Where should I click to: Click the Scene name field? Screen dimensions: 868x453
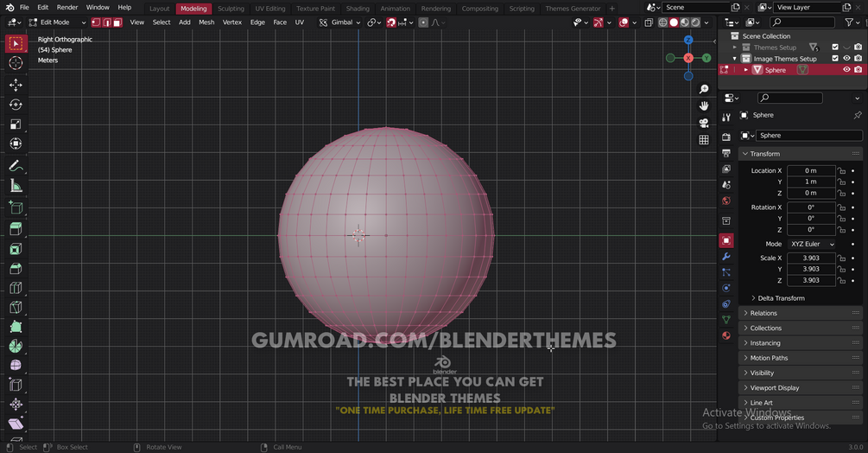pyautogui.click(x=696, y=7)
